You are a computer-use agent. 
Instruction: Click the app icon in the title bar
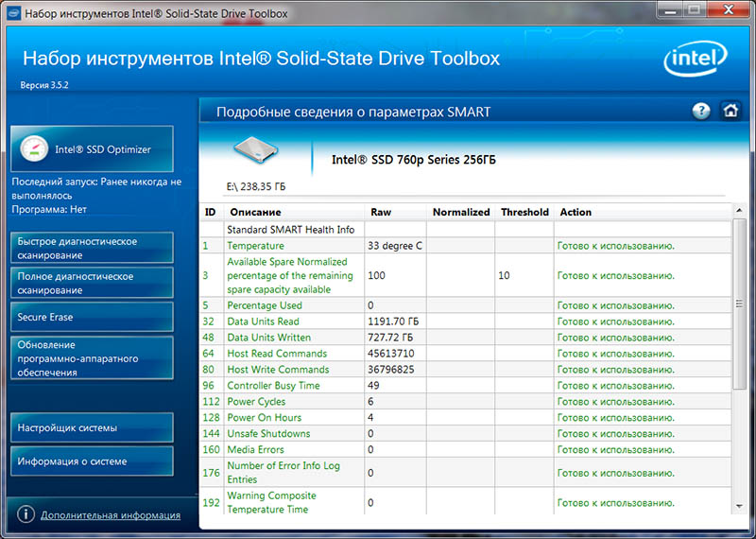(13, 13)
